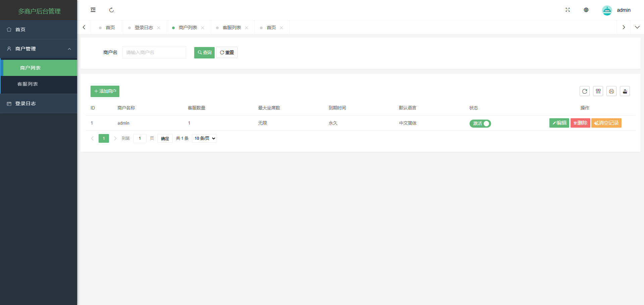The width and height of the screenshot is (644, 305).
Task: Switch to the 登录日志 tab
Action: pos(144,27)
